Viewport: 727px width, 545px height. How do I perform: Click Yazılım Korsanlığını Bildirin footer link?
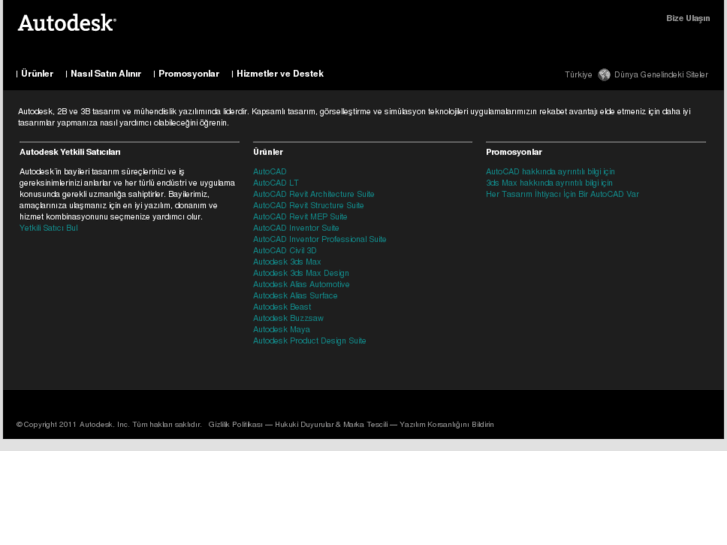click(447, 424)
